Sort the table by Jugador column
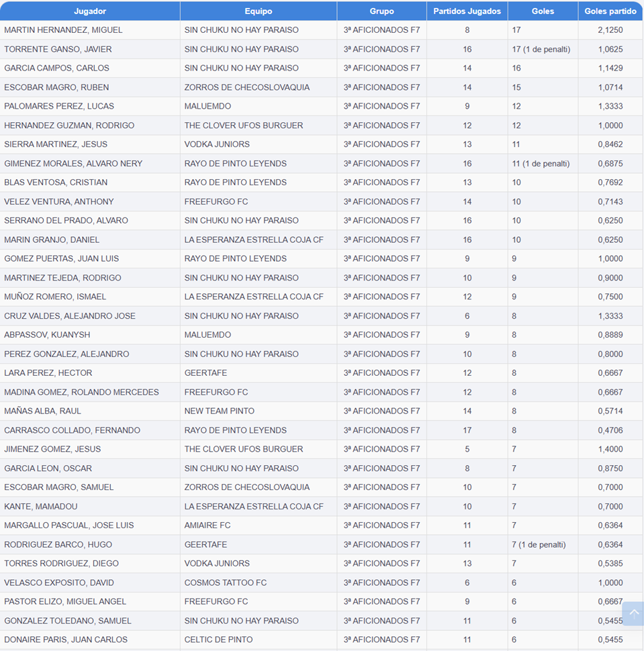Image resolution: width=644 pixels, height=651 pixels. click(x=89, y=11)
